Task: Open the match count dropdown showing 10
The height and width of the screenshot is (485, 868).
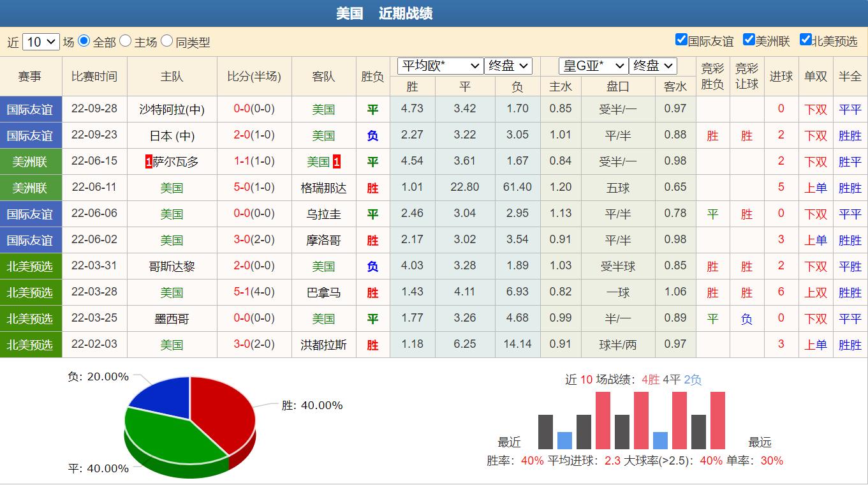Action: [41, 42]
